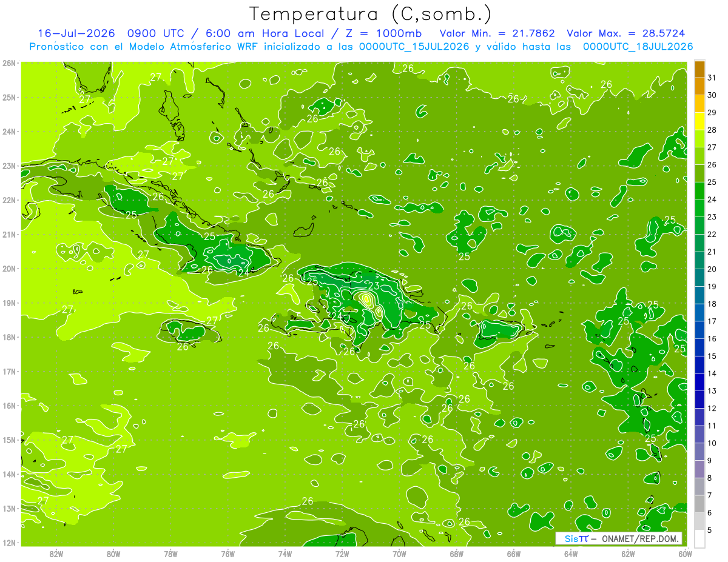Click the '18N' latitude axis label

click(8, 337)
